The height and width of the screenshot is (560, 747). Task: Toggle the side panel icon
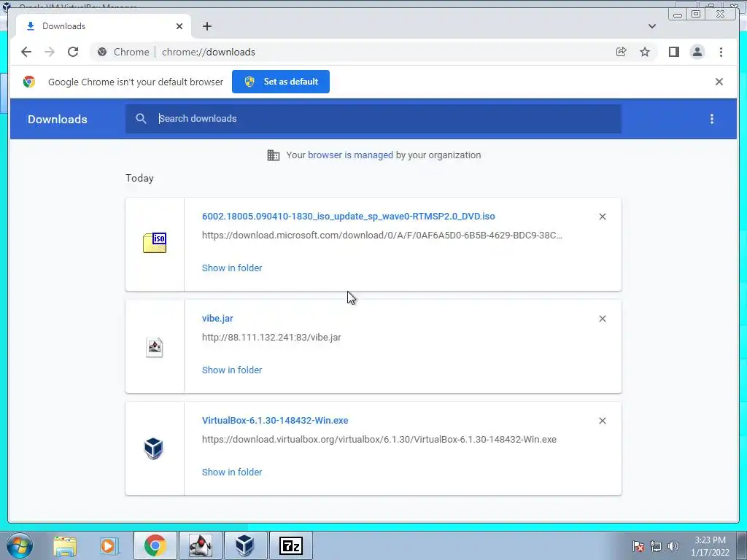[673, 52]
